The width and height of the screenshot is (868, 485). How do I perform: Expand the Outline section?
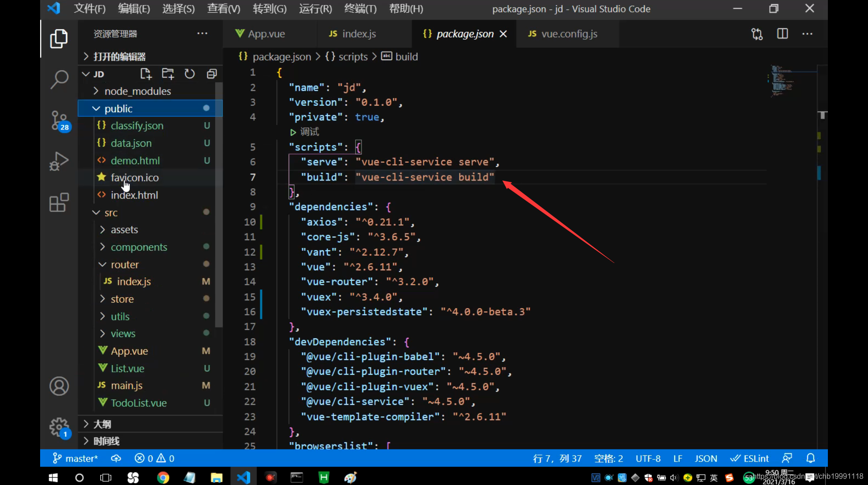pos(150,424)
